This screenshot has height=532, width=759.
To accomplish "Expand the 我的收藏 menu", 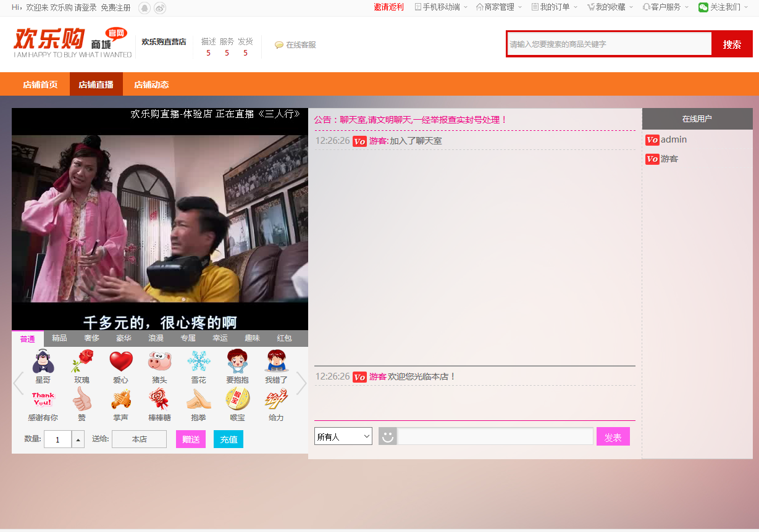I will [610, 7].
